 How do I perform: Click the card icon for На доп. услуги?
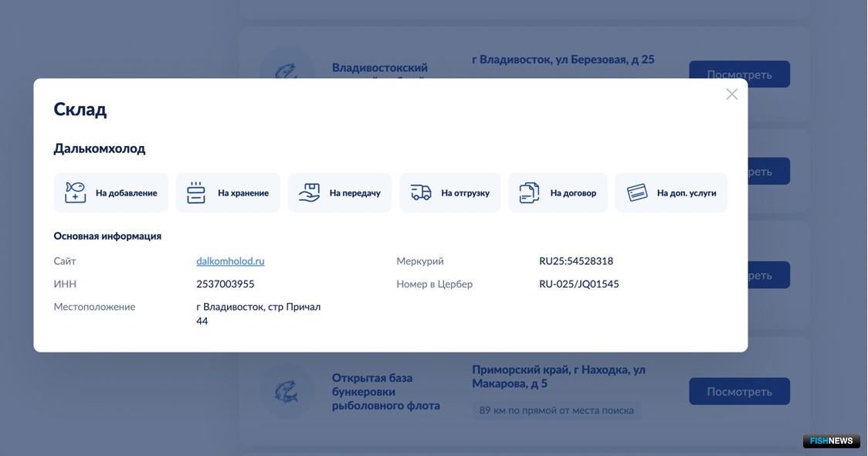(637, 192)
